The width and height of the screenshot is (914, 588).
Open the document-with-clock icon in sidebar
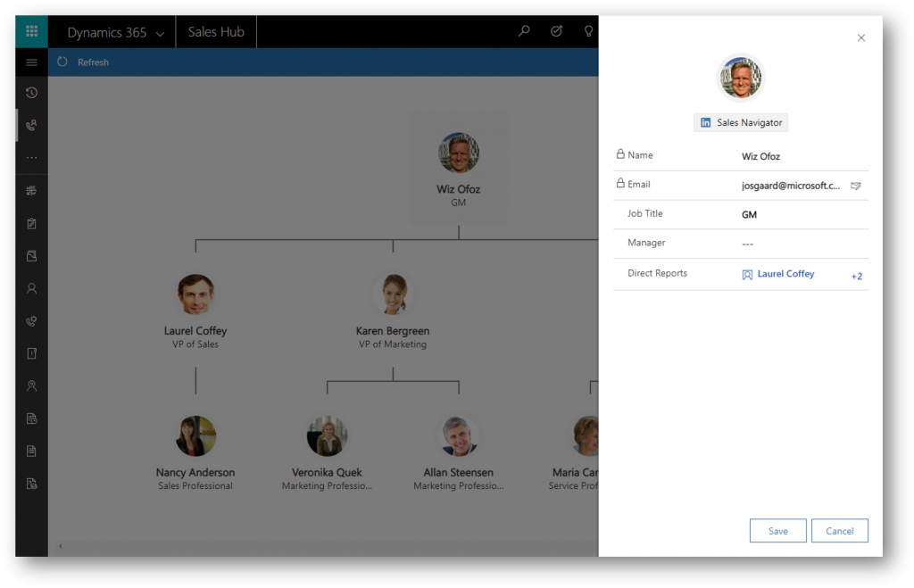click(31, 418)
